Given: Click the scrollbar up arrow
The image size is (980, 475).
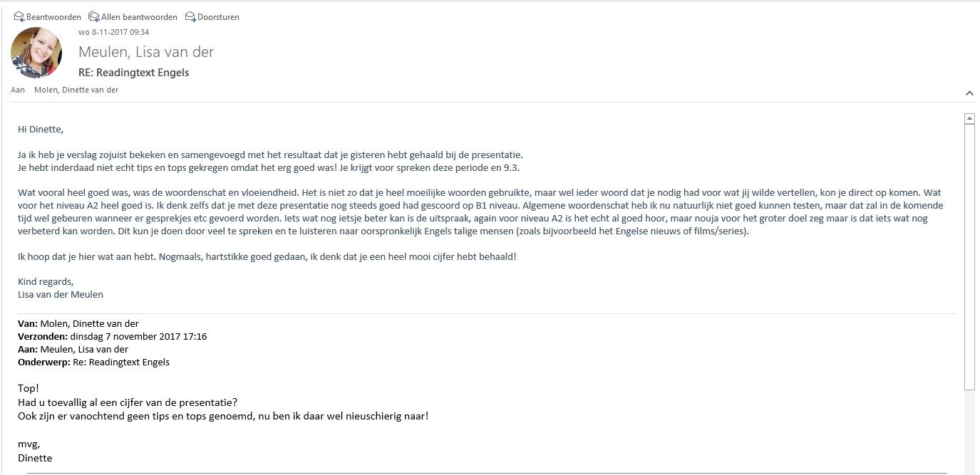Looking at the screenshot, I should [x=969, y=119].
